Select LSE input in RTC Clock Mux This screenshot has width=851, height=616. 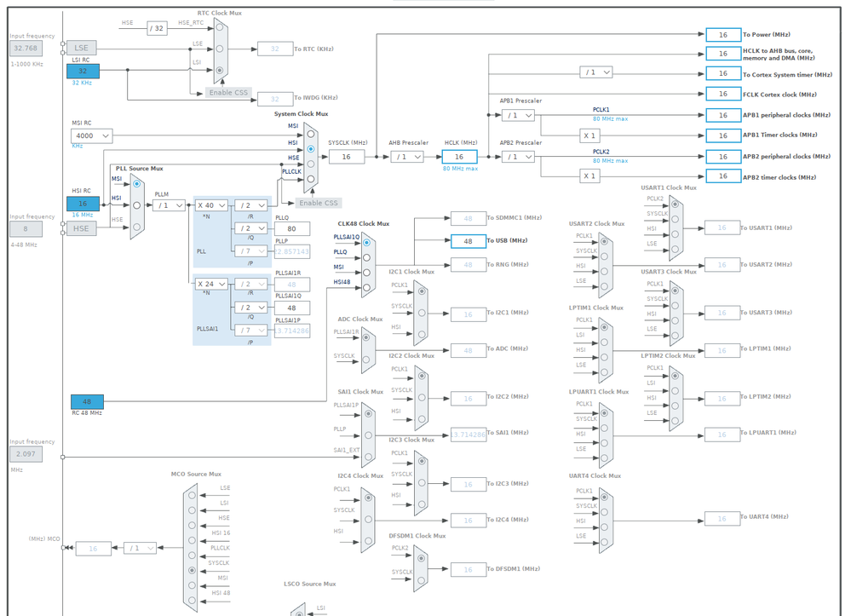[x=219, y=49]
